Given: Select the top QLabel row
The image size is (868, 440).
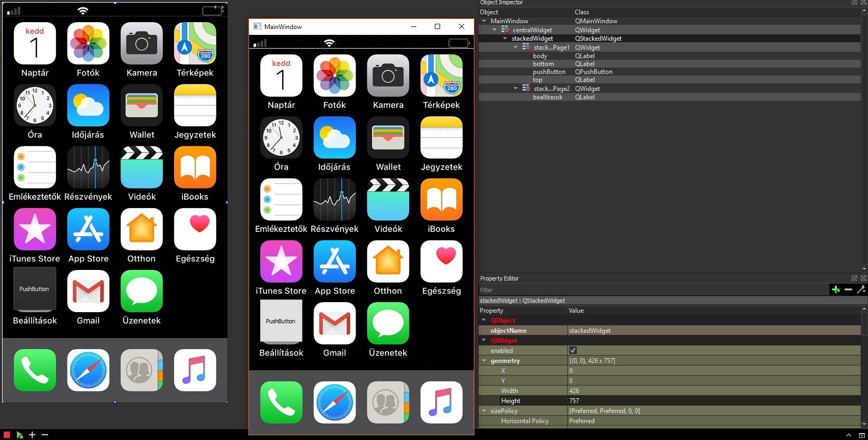Looking at the screenshot, I should click(669, 80).
